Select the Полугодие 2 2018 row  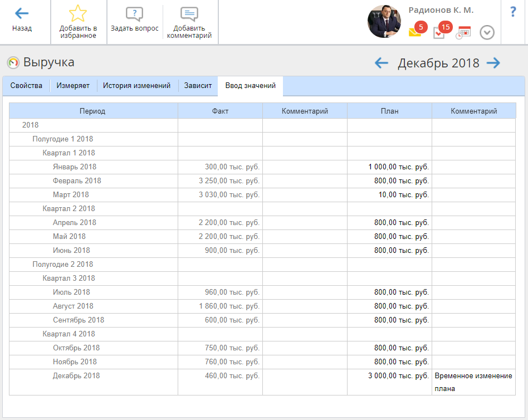[62, 265]
